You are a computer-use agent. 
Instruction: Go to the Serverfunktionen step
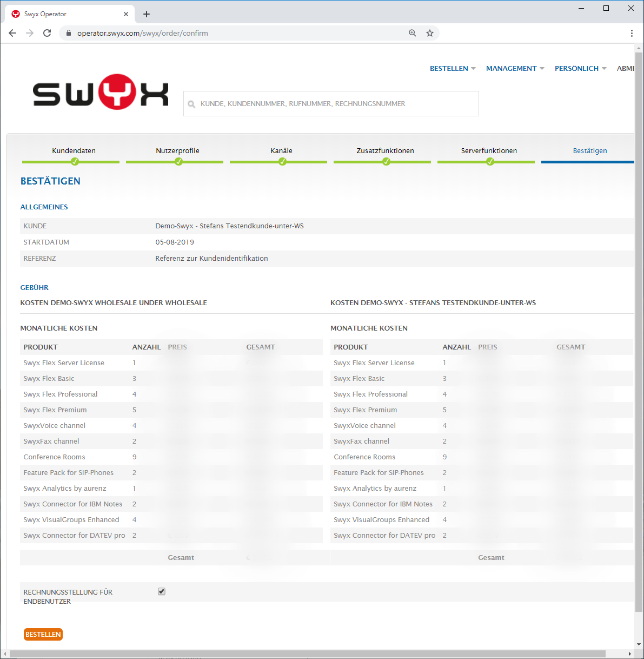coord(489,150)
